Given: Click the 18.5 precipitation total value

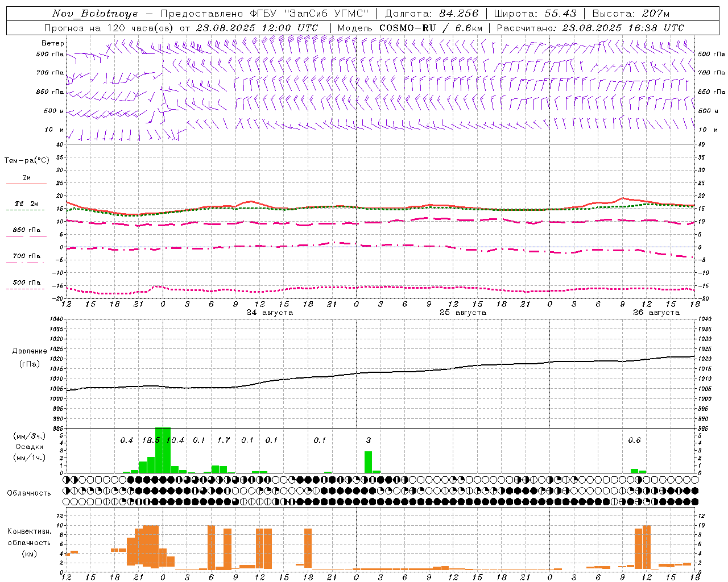Looking at the screenshot, I should pos(151,440).
